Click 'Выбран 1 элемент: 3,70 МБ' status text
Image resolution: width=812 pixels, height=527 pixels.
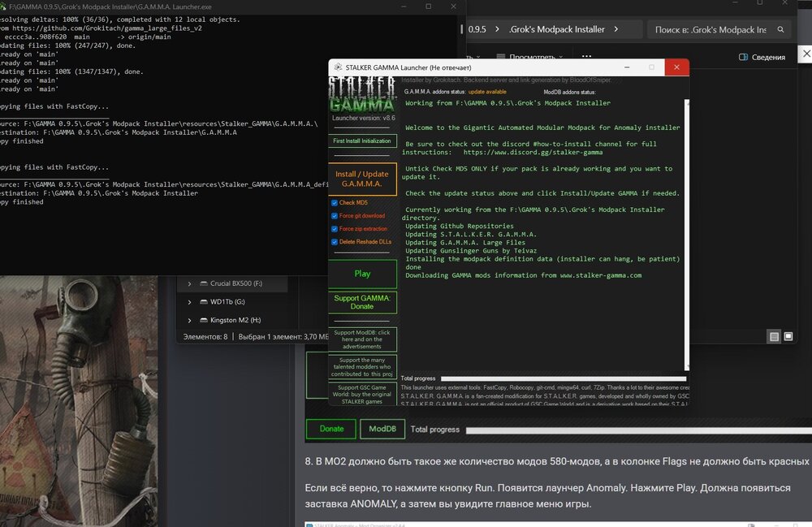[x=283, y=336]
